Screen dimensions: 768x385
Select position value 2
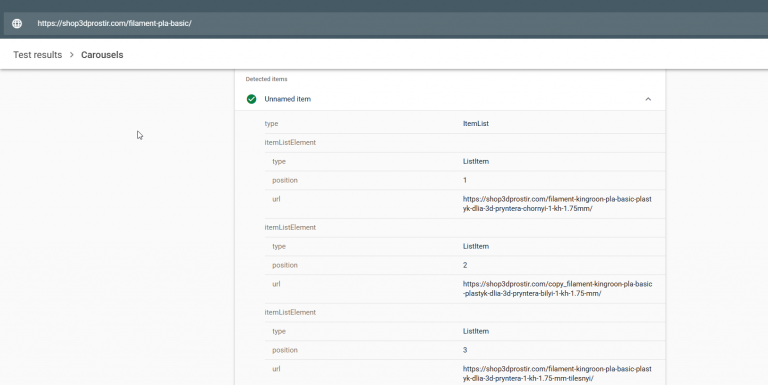point(465,265)
